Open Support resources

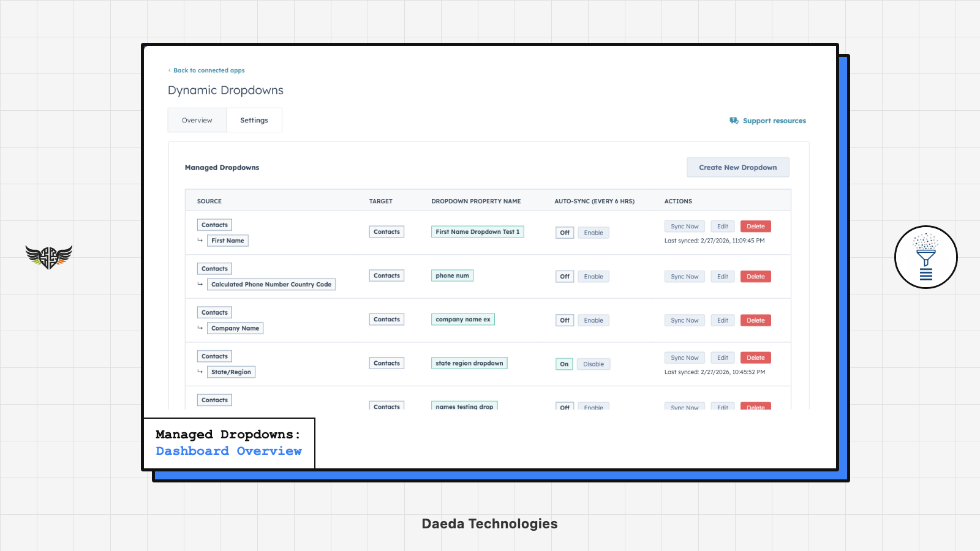click(x=774, y=121)
